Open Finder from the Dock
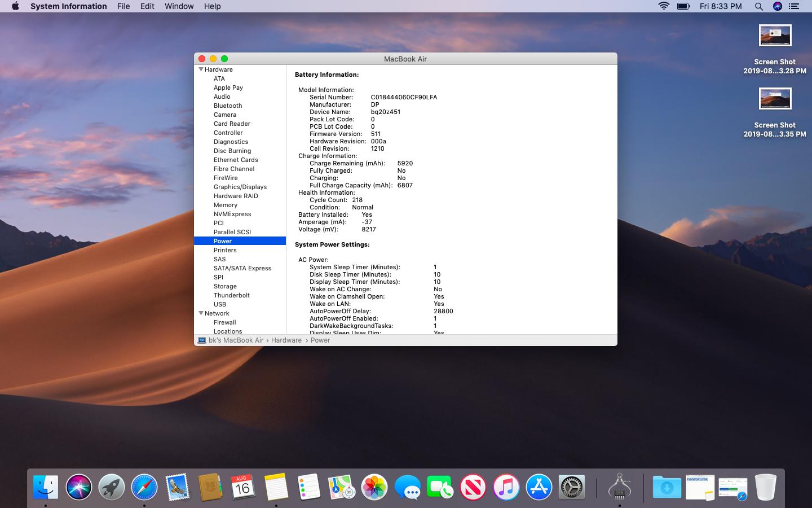 tap(46, 487)
